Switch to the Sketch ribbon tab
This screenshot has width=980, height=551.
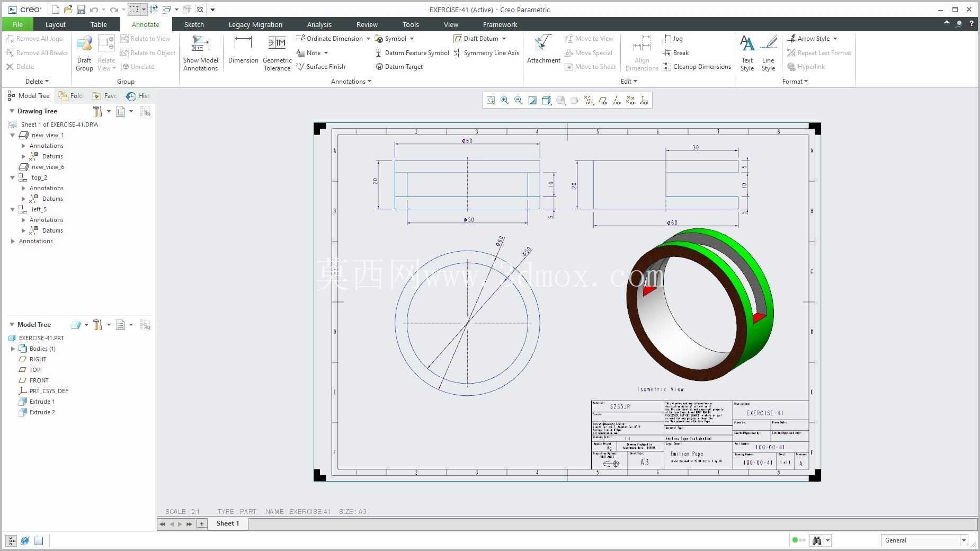(x=194, y=24)
